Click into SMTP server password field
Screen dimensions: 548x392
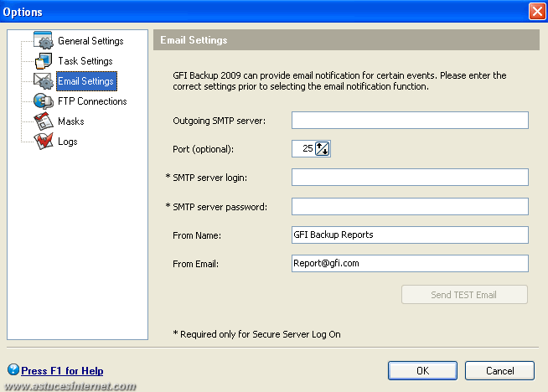tap(410, 207)
